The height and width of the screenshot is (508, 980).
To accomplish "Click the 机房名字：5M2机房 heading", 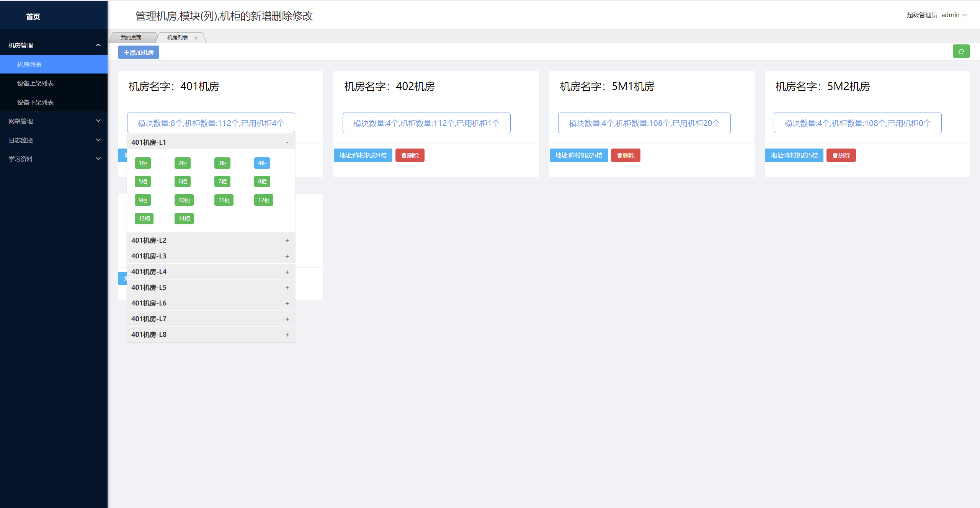I will click(x=822, y=87).
